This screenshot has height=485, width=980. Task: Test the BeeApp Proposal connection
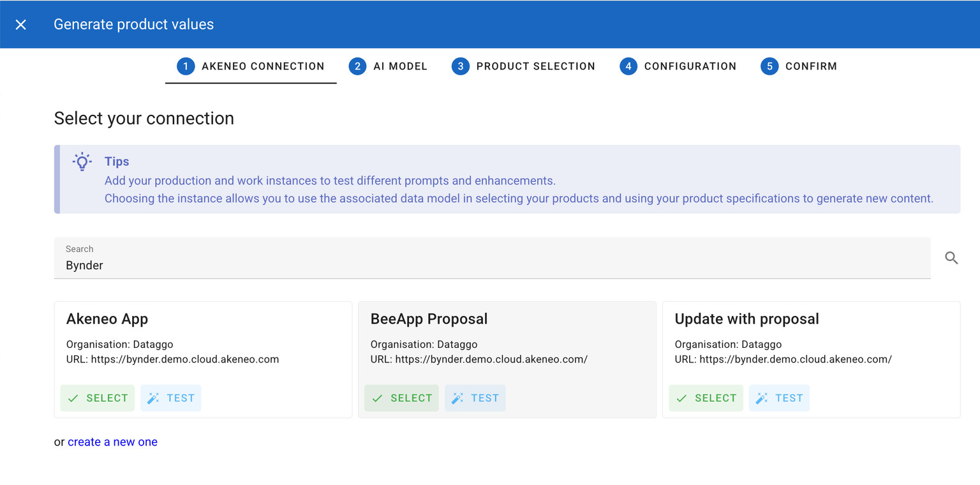475,398
